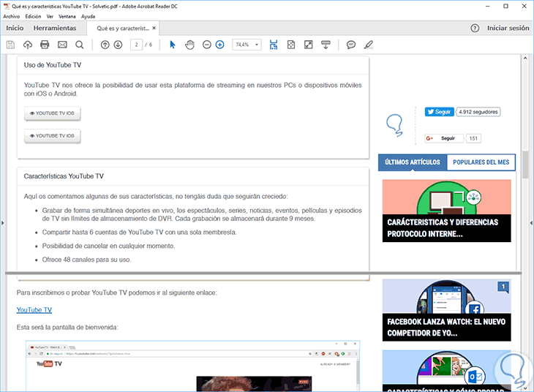Close the 'Qué es y característ...' tab
534x392 pixels.
[154, 29]
